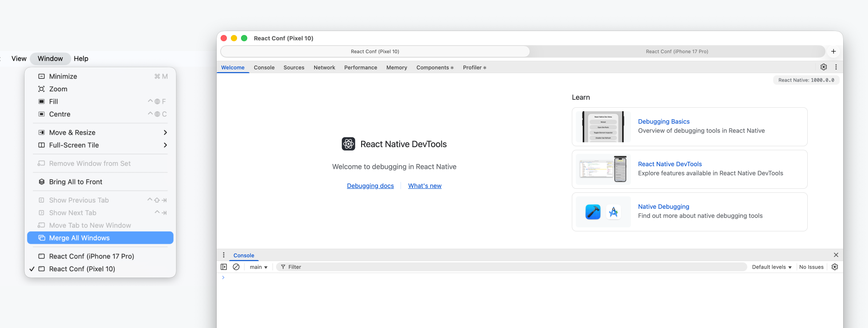Open the Debugging docs link
Viewport: 868px width, 328px height.
370,186
